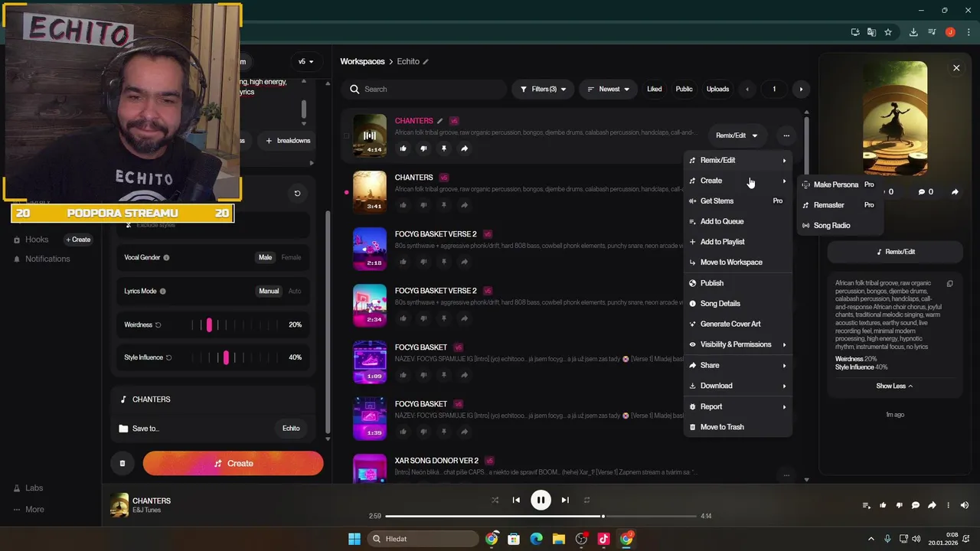Open the Workspaces breadcrumb link
The height and width of the screenshot is (551, 980).
coord(362,62)
